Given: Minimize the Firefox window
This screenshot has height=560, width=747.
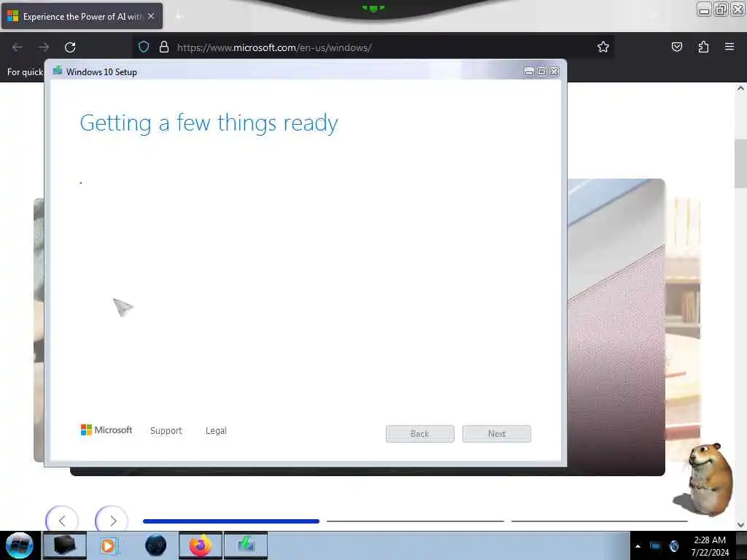Looking at the screenshot, I should [704, 9].
